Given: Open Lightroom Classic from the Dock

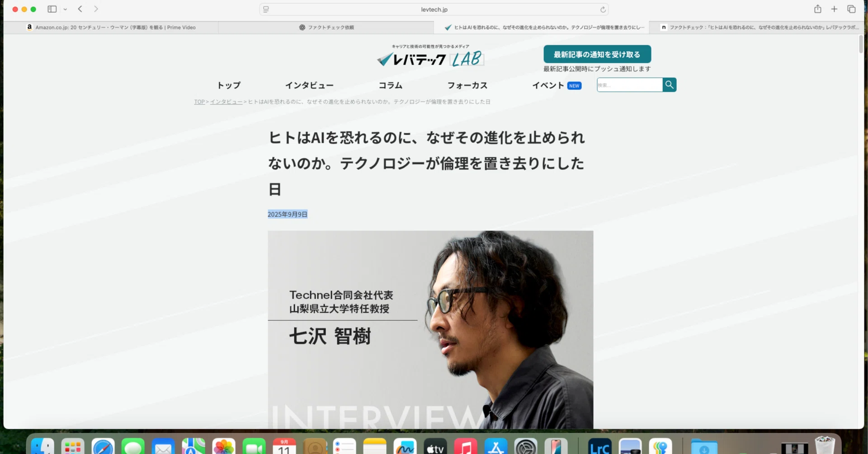Looking at the screenshot, I should [600, 447].
